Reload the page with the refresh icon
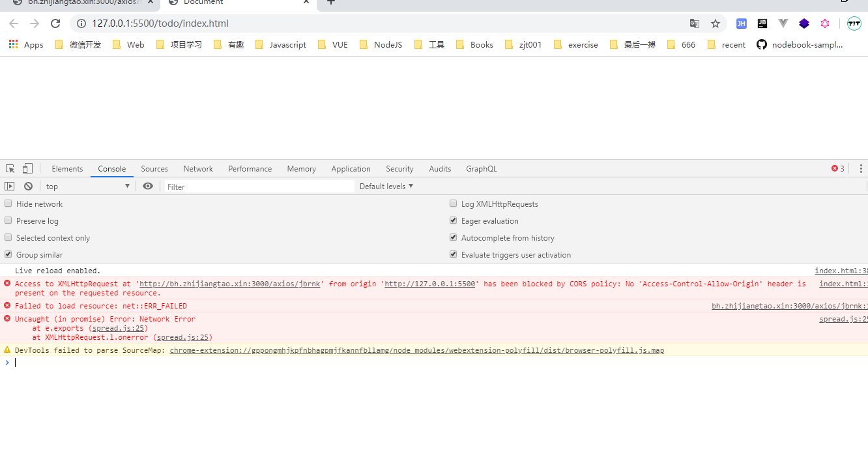The width and height of the screenshot is (868, 450). pyautogui.click(x=55, y=23)
